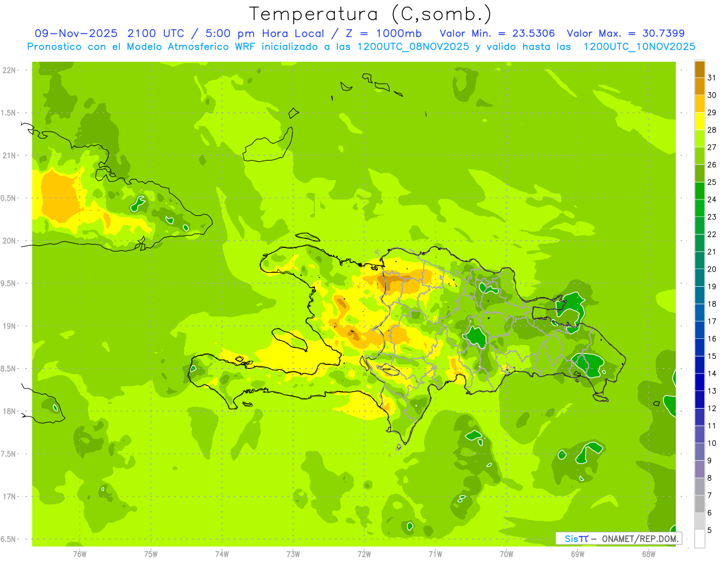Image resolution: width=728 pixels, height=562 pixels.
Task: Click the color bar label '28'
Action: pos(712,130)
